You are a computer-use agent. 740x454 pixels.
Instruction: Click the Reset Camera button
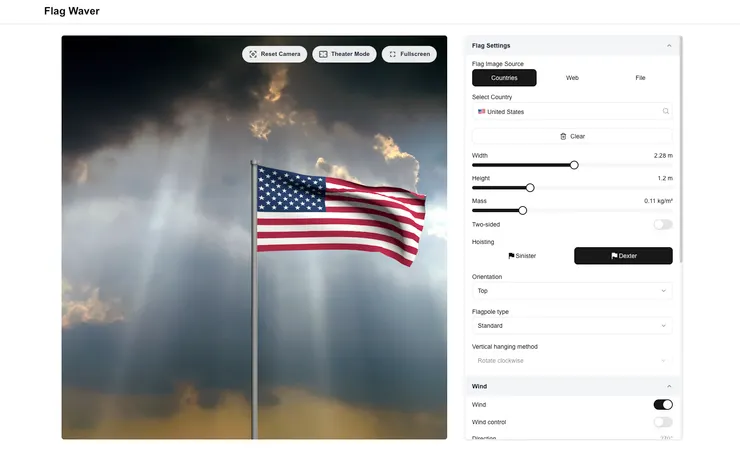tap(274, 54)
